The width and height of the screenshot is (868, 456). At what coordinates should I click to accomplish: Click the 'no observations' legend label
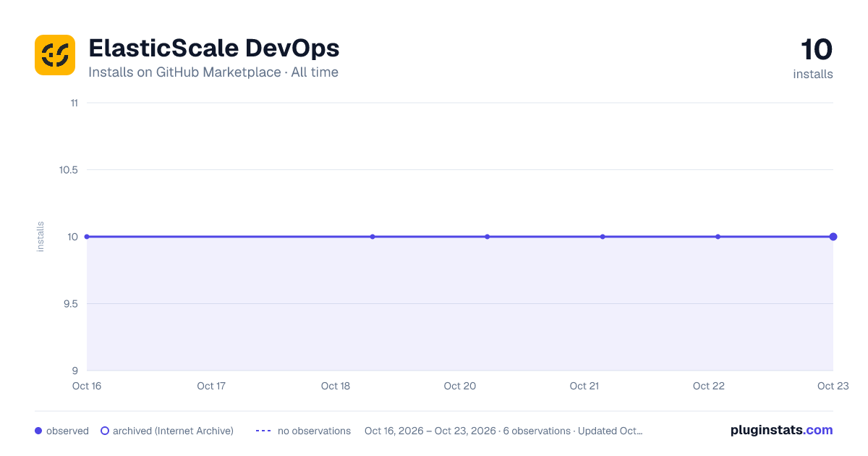(314, 431)
